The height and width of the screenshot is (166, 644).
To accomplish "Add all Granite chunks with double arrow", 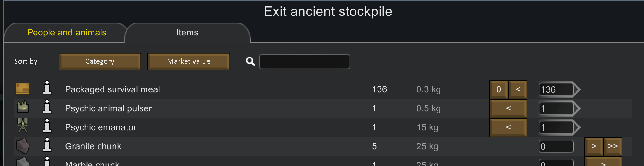I will (613, 146).
